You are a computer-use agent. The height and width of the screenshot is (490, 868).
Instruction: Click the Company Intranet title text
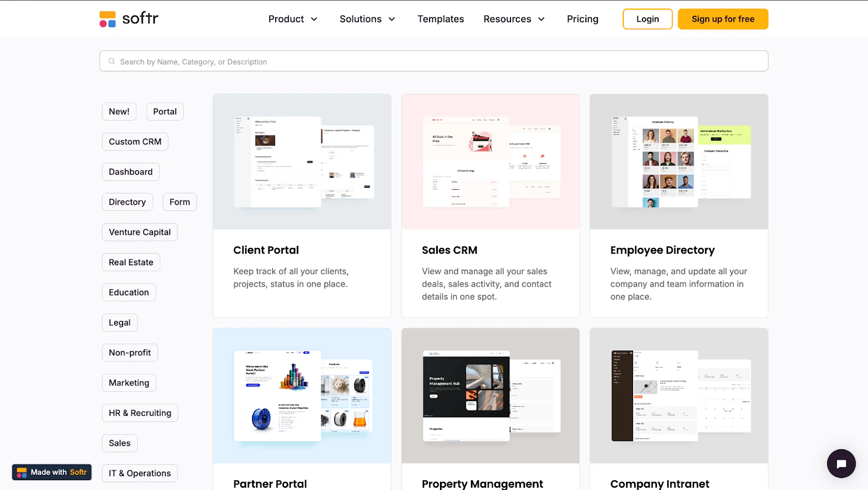click(660, 483)
